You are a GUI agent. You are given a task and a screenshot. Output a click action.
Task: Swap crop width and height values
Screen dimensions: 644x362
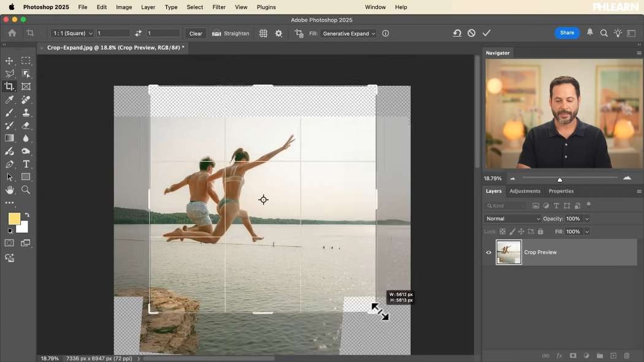point(139,33)
